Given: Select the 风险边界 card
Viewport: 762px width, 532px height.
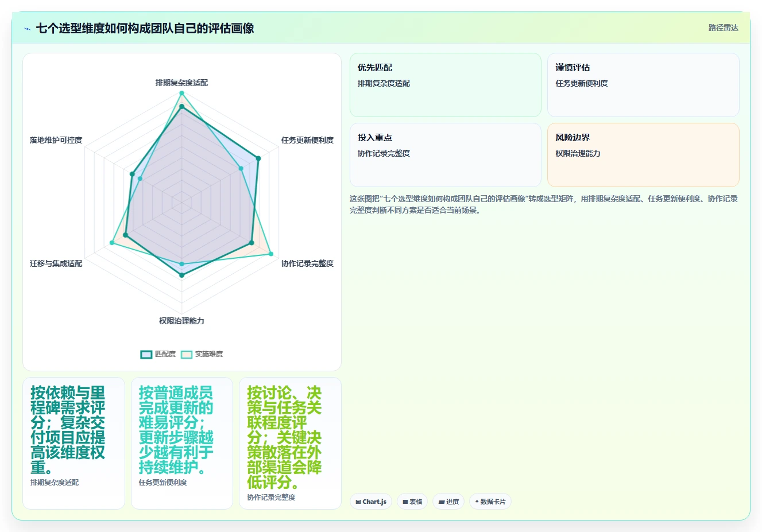Looking at the screenshot, I should 643,155.
